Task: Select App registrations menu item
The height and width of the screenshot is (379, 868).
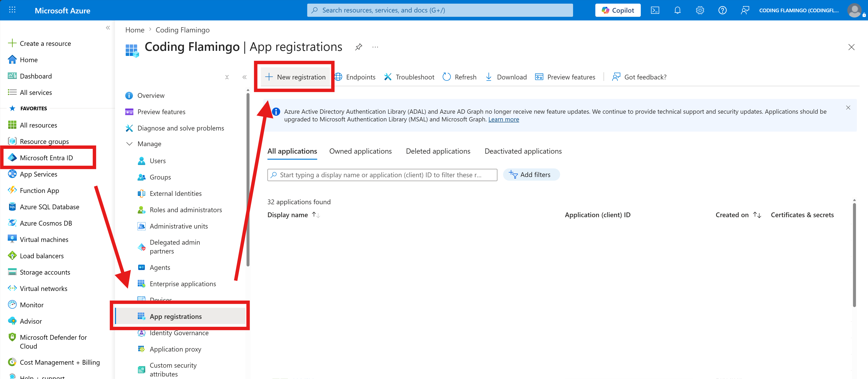Action: [181, 316]
